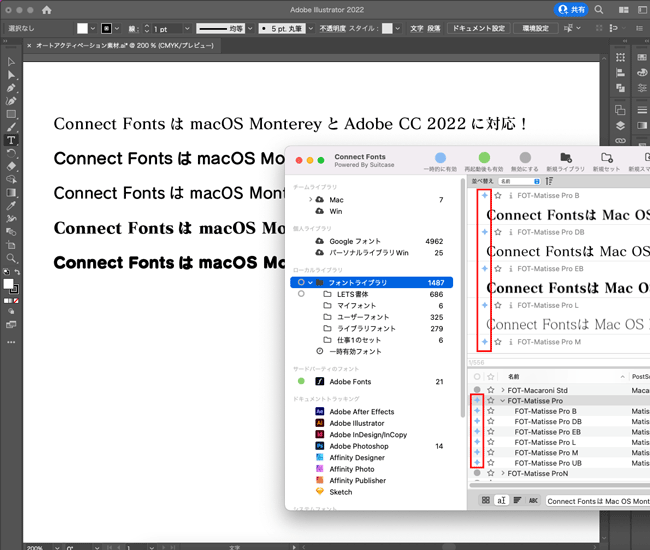Toggle activation circle for LETS書体 folder

point(301,294)
